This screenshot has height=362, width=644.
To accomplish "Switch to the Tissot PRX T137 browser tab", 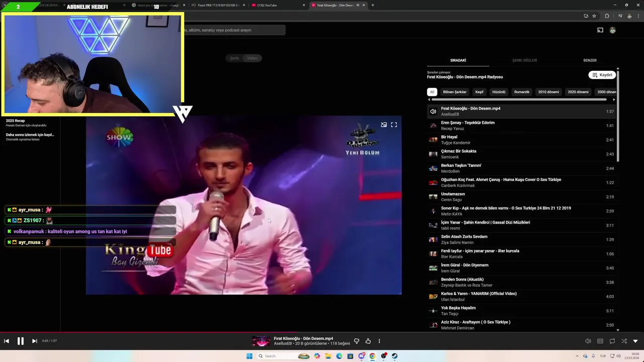I will pos(218,5).
